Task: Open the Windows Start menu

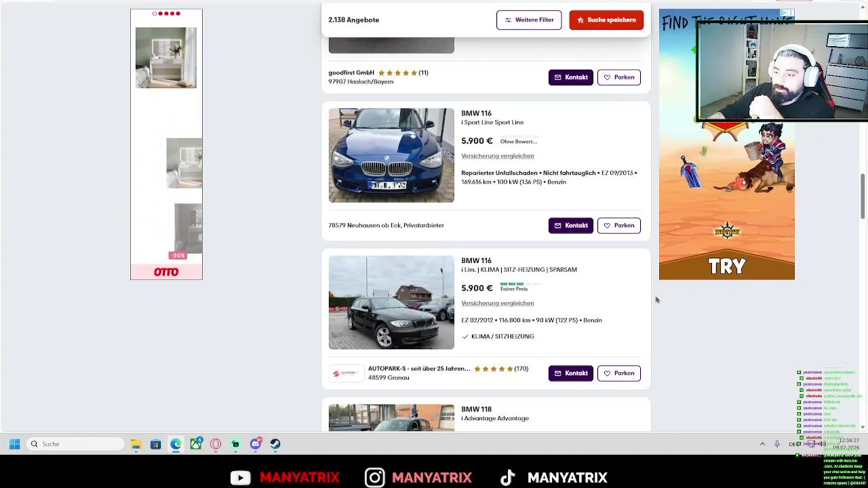Action: pos(14,444)
